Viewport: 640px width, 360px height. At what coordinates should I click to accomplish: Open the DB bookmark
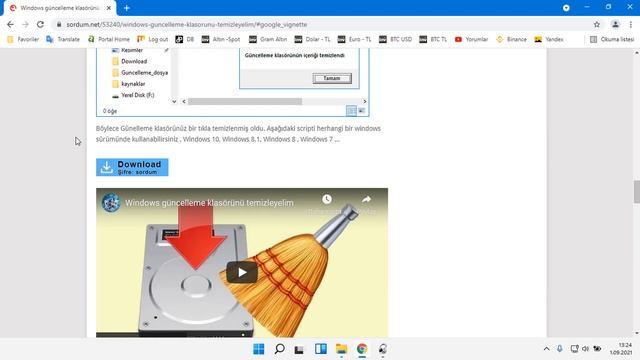(x=184, y=39)
